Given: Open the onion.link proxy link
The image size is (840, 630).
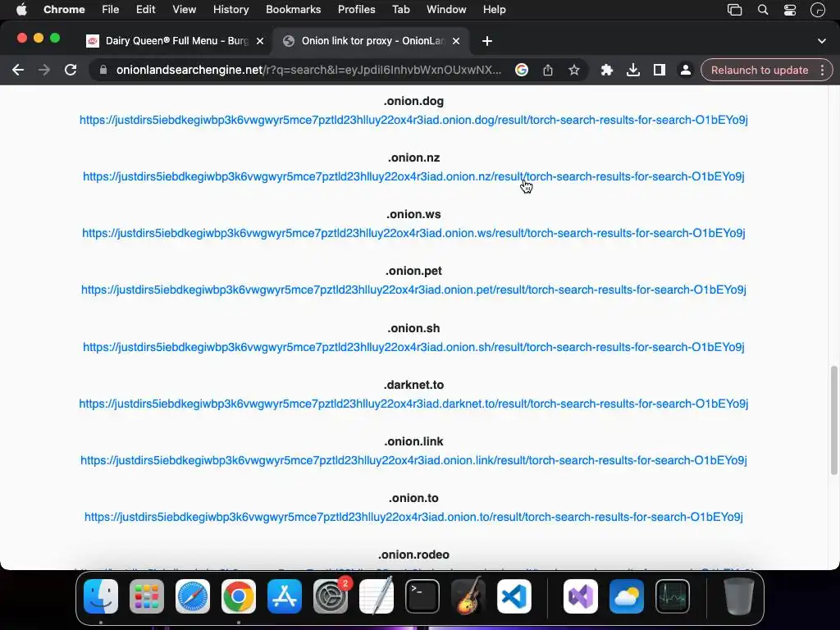Looking at the screenshot, I should (413, 460).
